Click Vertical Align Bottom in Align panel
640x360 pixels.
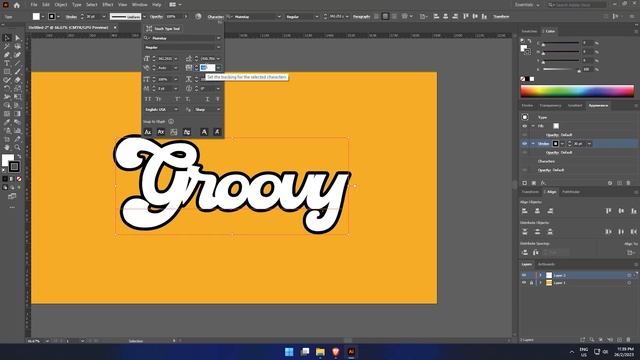point(633,211)
